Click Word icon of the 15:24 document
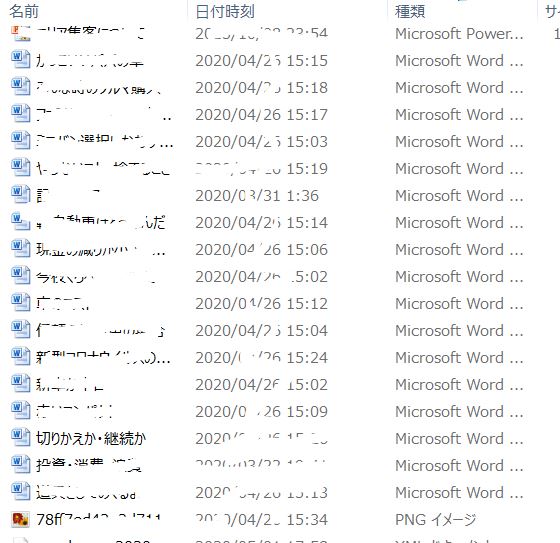Screen dimensions: 560x543 click(21, 357)
